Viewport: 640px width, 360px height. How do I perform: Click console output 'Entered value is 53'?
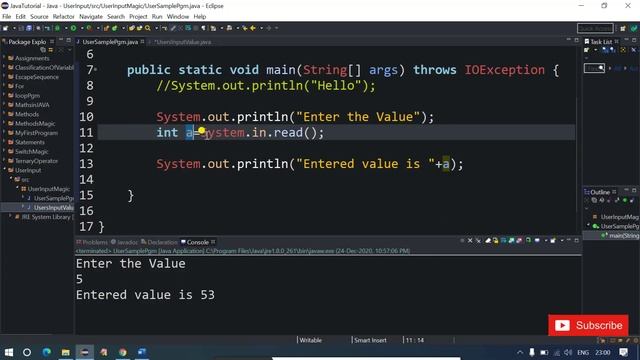pyautogui.click(x=145, y=295)
